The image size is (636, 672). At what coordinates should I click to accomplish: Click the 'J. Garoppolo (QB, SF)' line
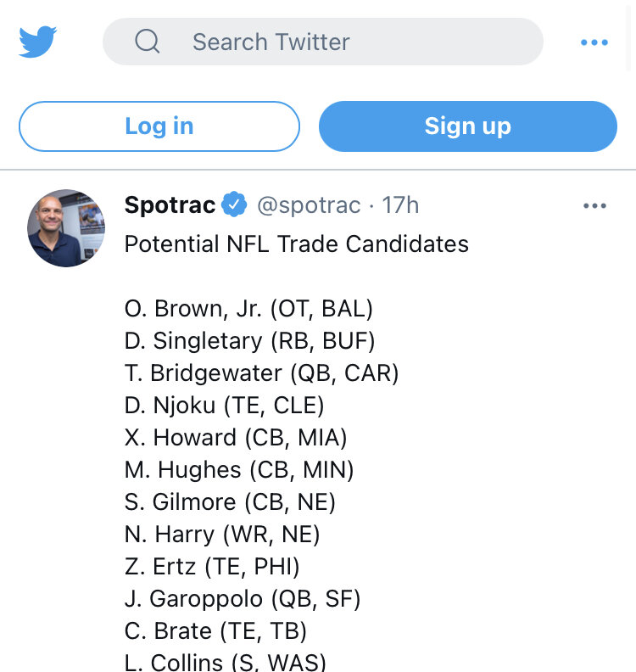(243, 599)
